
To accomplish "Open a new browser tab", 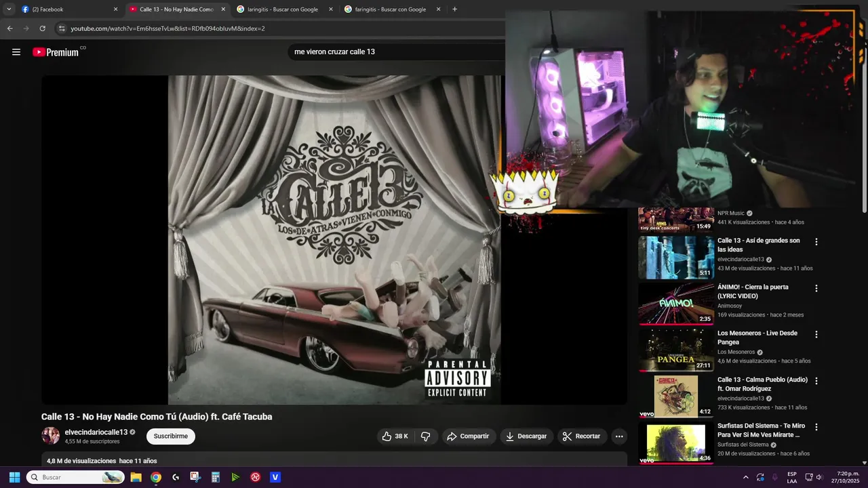I will click(x=454, y=9).
